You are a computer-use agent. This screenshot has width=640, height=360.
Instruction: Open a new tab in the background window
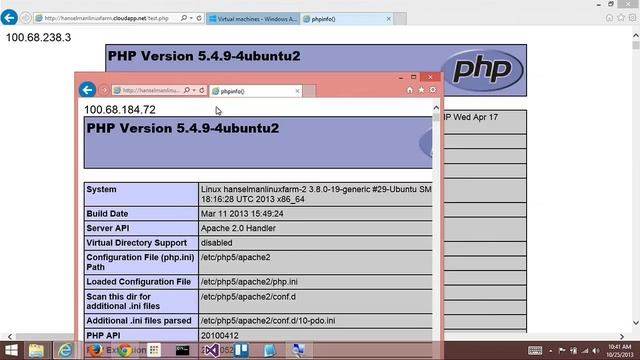coord(400,19)
